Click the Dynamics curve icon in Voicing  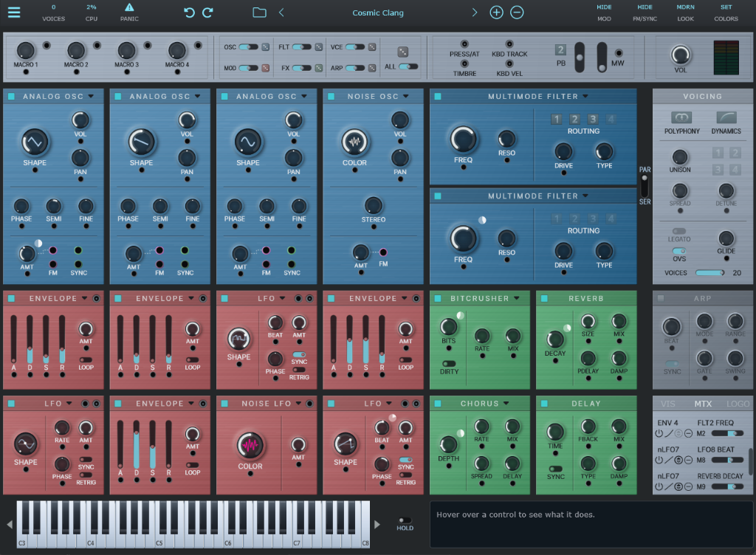(726, 117)
